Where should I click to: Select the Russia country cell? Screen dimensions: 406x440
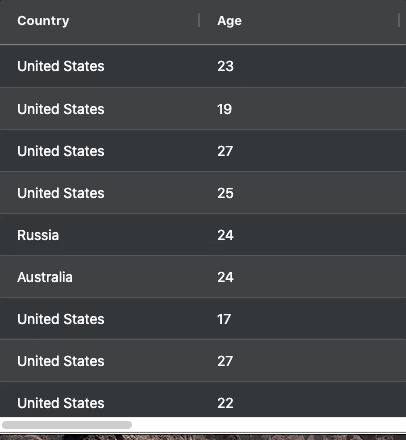[38, 235]
